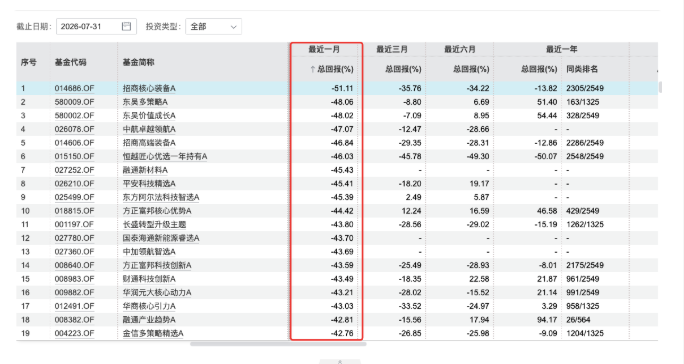684x364 pixels.
Task: Open fund code 580002.OF
Action: (74, 116)
